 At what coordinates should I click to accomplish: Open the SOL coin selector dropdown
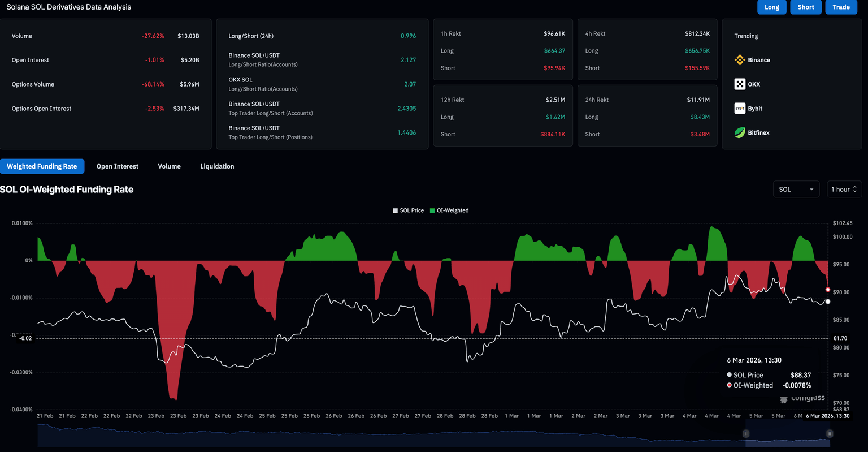(x=796, y=190)
